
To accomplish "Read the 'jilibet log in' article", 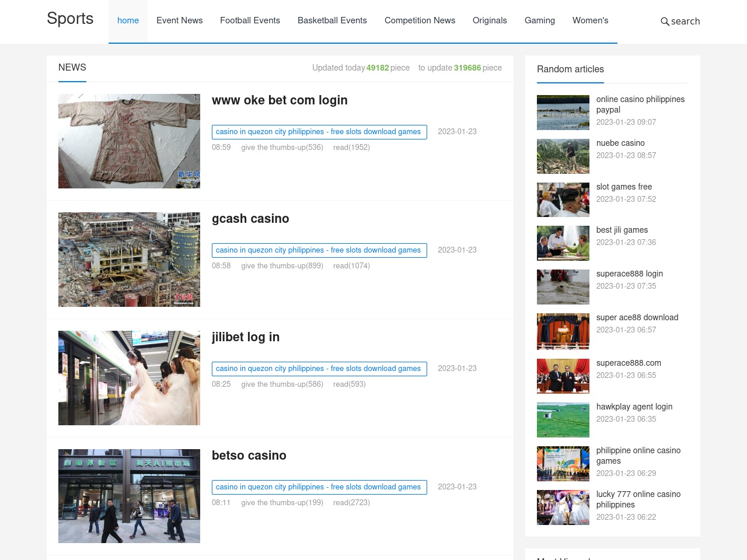I will click(x=246, y=337).
